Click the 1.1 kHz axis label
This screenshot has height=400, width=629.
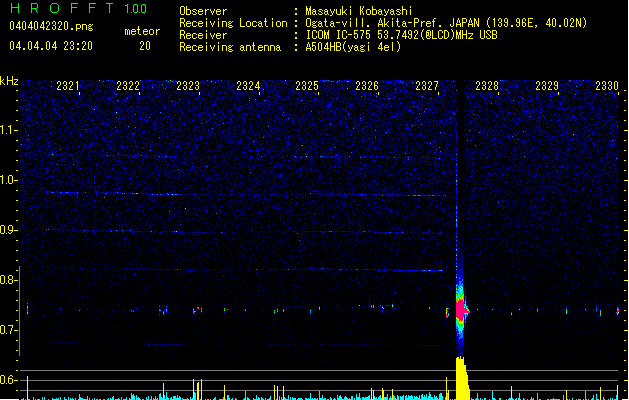[x=8, y=130]
